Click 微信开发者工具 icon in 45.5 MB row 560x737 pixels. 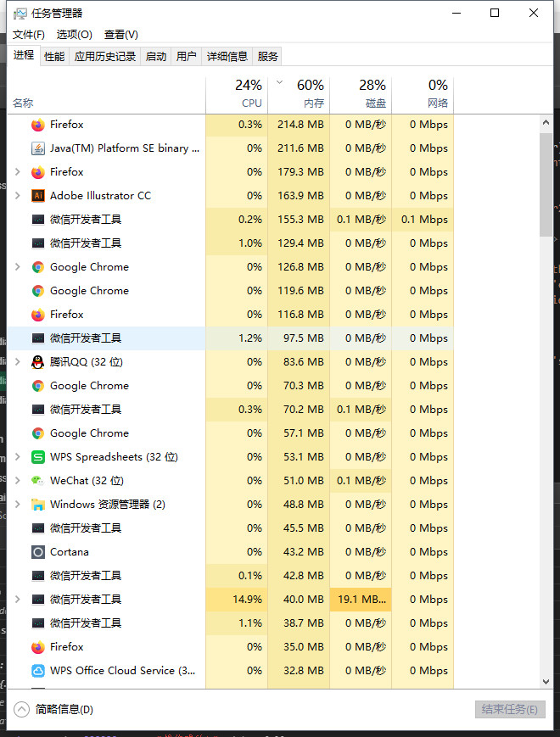coord(38,528)
